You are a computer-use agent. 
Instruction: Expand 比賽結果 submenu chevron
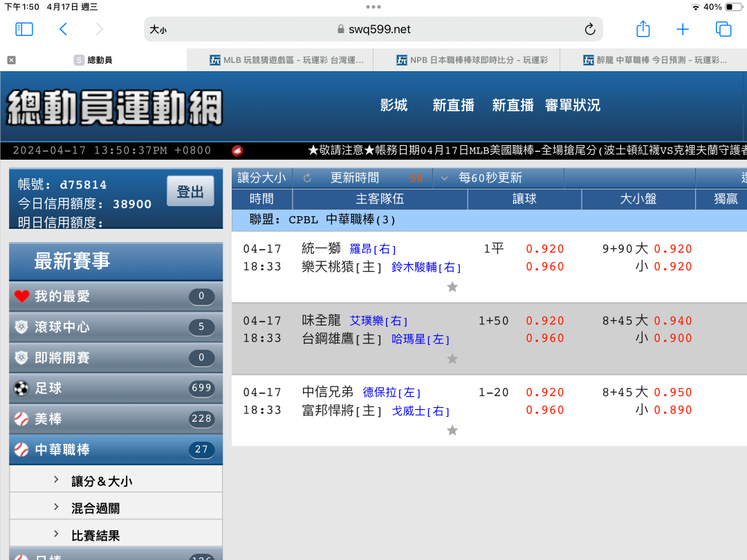pyautogui.click(x=56, y=534)
